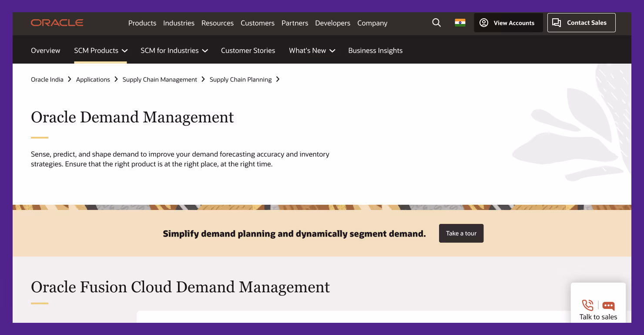Click the Supply Chain Planning breadcrumb

[241, 79]
